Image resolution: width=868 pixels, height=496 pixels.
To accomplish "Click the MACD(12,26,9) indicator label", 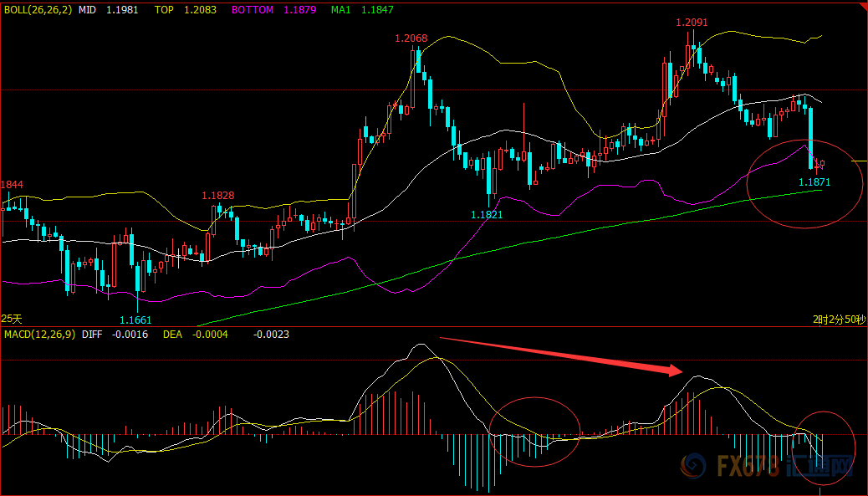I will click(40, 335).
